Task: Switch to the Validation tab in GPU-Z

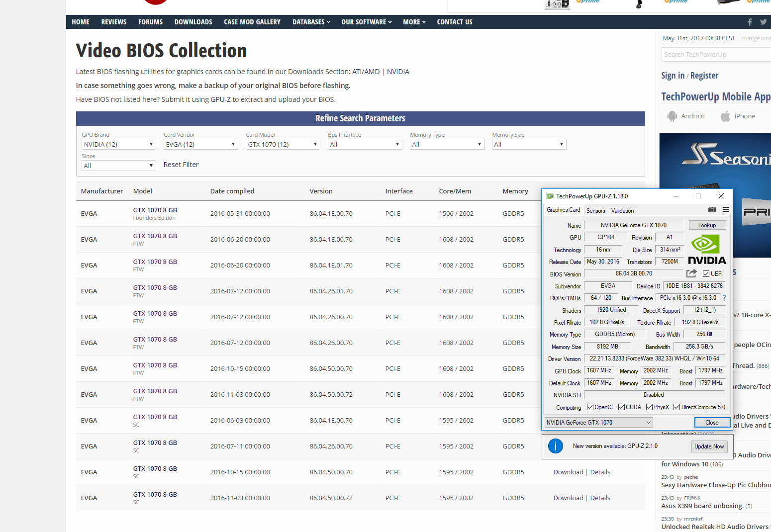Action: tap(622, 211)
